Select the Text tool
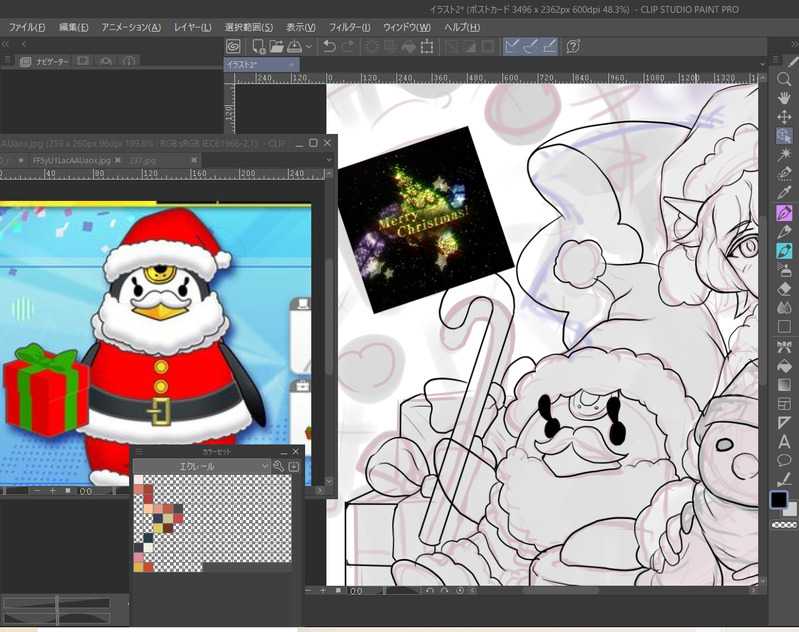This screenshot has width=799, height=632. click(x=784, y=441)
